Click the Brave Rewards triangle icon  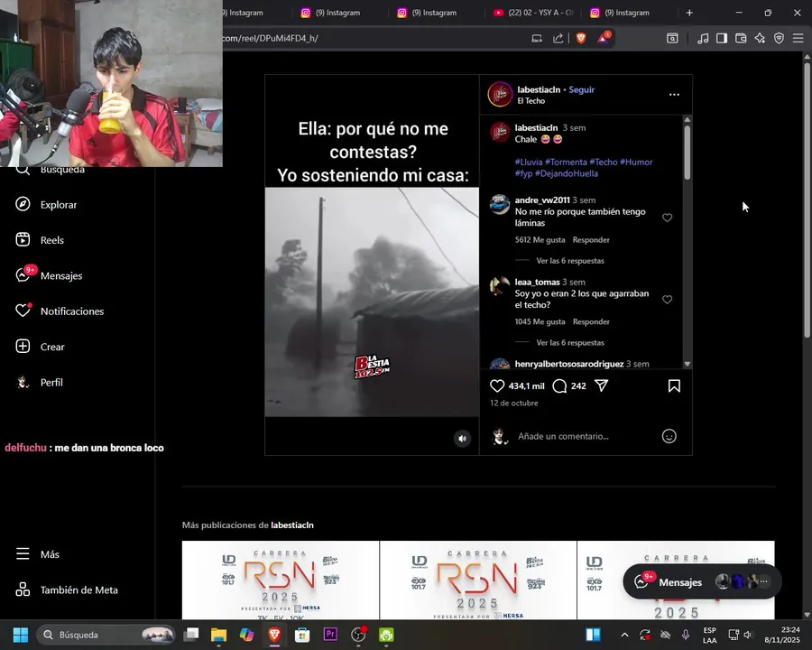[604, 38]
